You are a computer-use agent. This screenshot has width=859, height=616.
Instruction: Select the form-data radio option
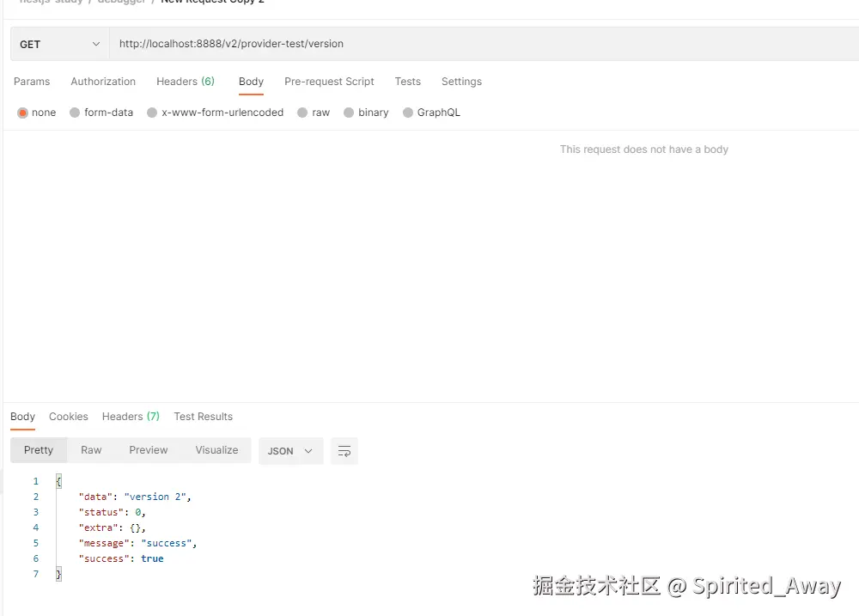click(x=75, y=113)
